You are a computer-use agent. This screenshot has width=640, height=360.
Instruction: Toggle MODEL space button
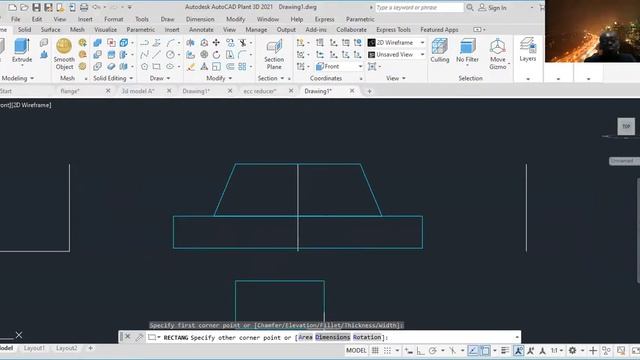pos(356,350)
